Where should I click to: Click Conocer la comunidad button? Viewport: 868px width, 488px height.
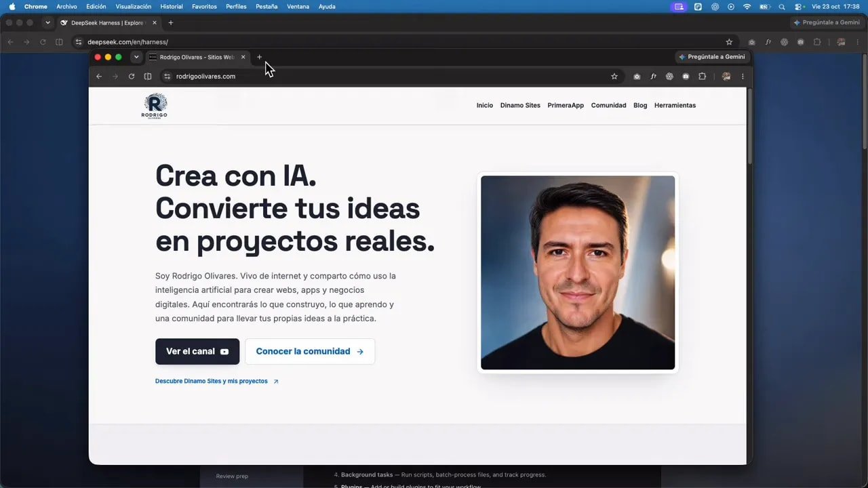pyautogui.click(x=310, y=351)
